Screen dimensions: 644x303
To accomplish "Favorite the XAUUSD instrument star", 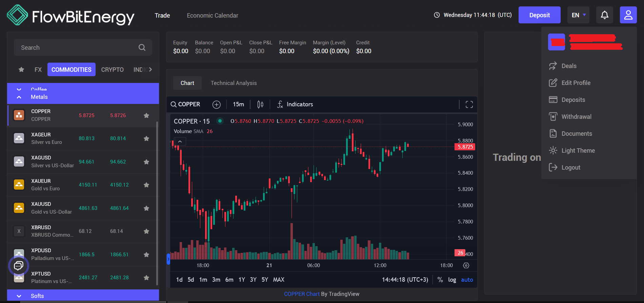I will pyautogui.click(x=146, y=208).
